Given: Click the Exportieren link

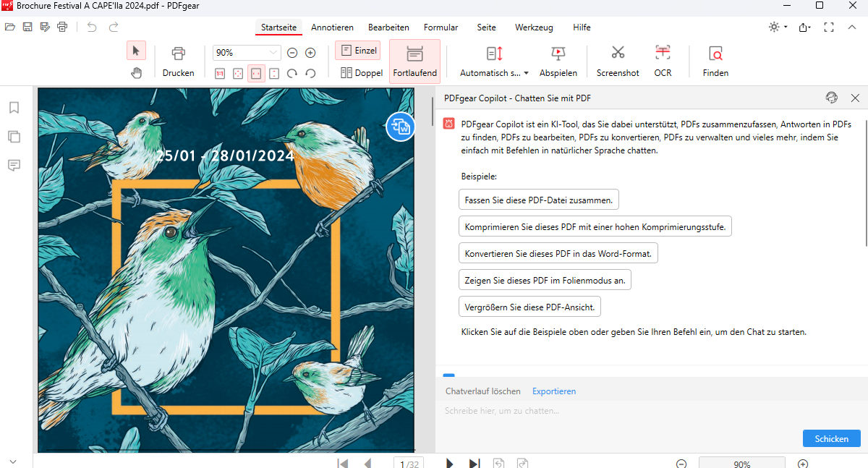Looking at the screenshot, I should click(554, 391).
